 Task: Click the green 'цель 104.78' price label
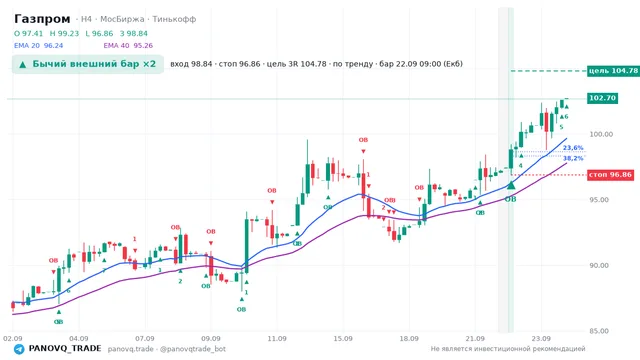(x=613, y=71)
